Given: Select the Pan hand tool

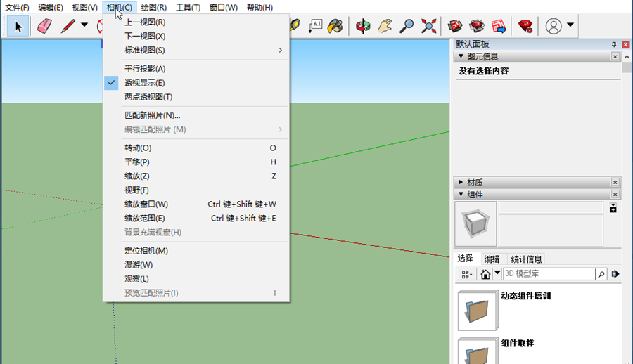Looking at the screenshot, I should point(385,26).
